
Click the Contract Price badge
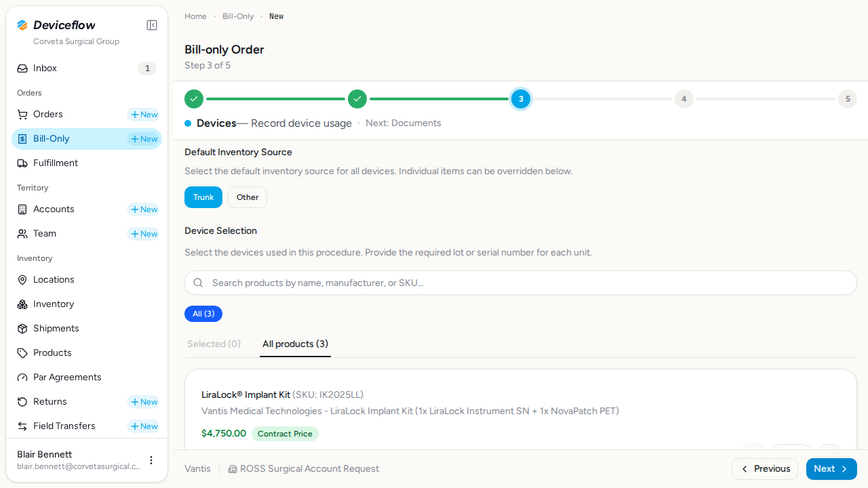pos(285,434)
